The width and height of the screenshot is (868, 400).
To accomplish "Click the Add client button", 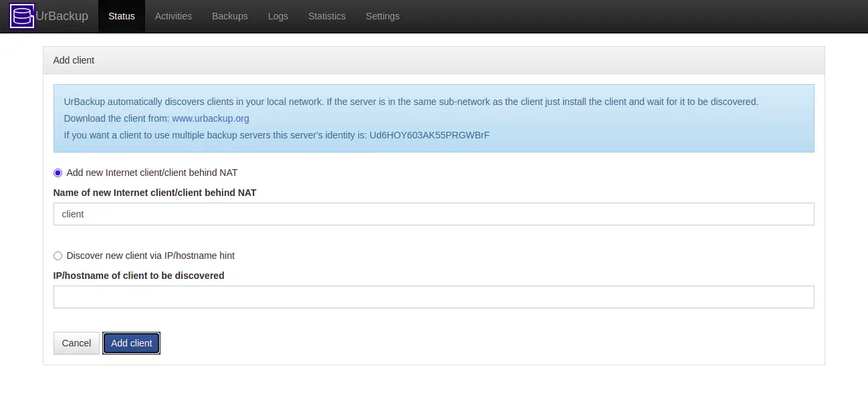I will pos(132,343).
